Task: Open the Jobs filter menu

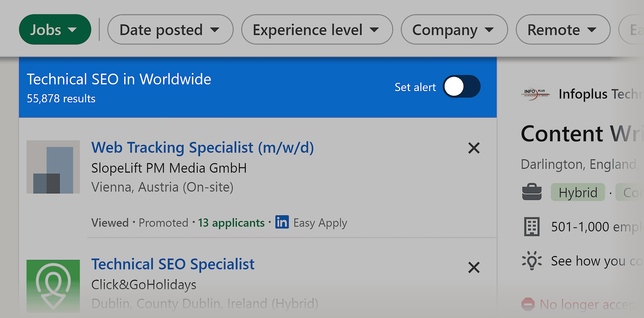Action: (x=55, y=29)
